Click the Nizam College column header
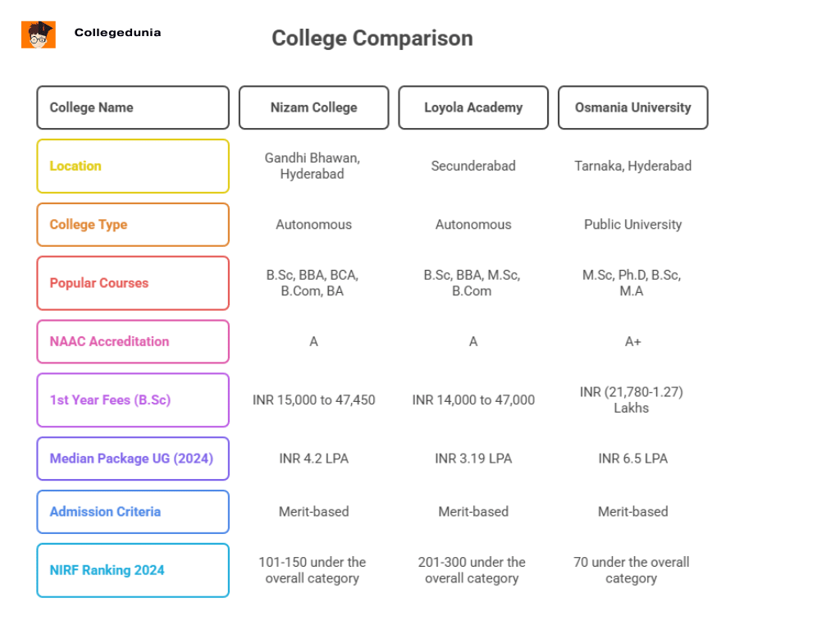 pos(313,107)
